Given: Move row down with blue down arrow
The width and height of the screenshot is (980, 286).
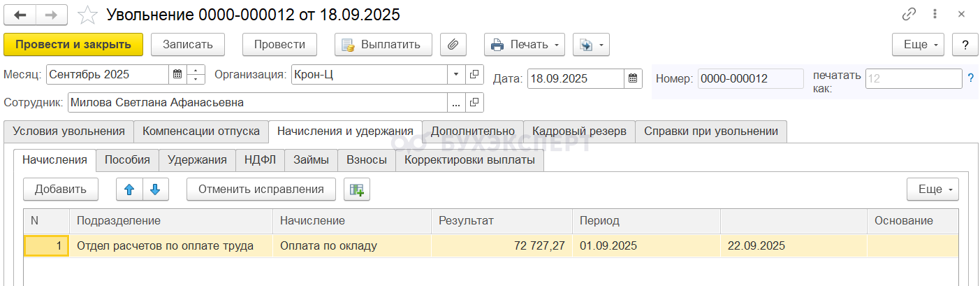Looking at the screenshot, I should (x=156, y=189).
